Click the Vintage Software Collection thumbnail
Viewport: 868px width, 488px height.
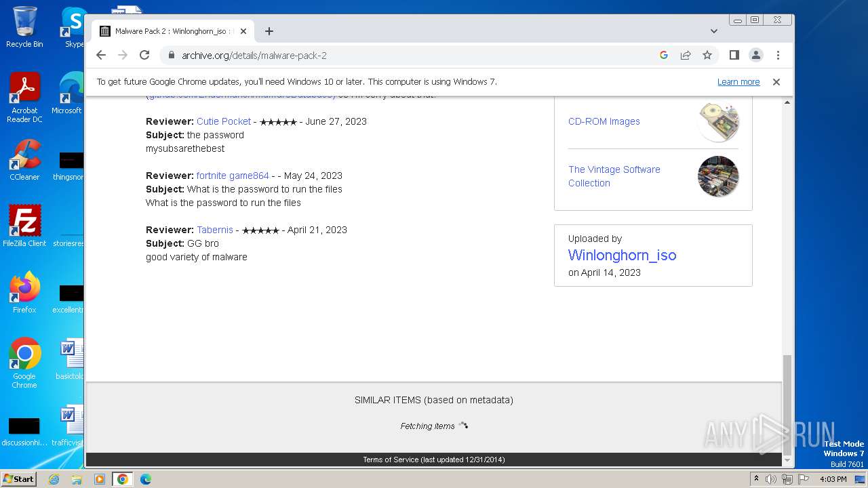pyautogui.click(x=718, y=176)
